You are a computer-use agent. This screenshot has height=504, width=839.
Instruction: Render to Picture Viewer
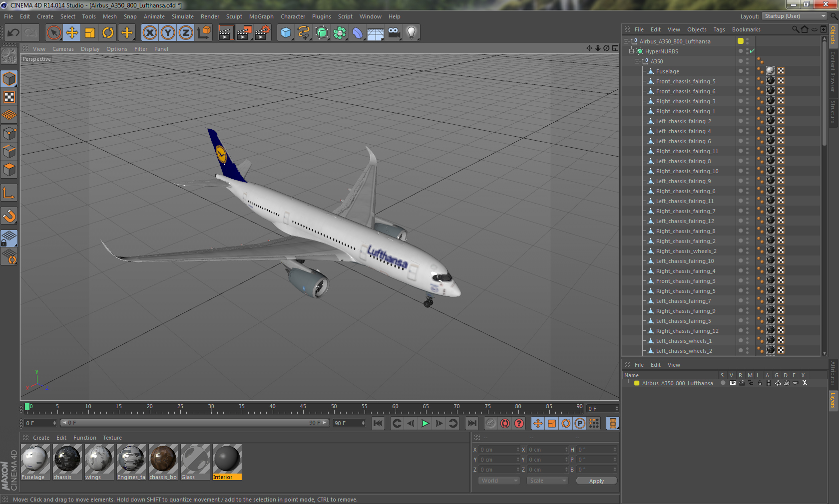[x=244, y=33]
